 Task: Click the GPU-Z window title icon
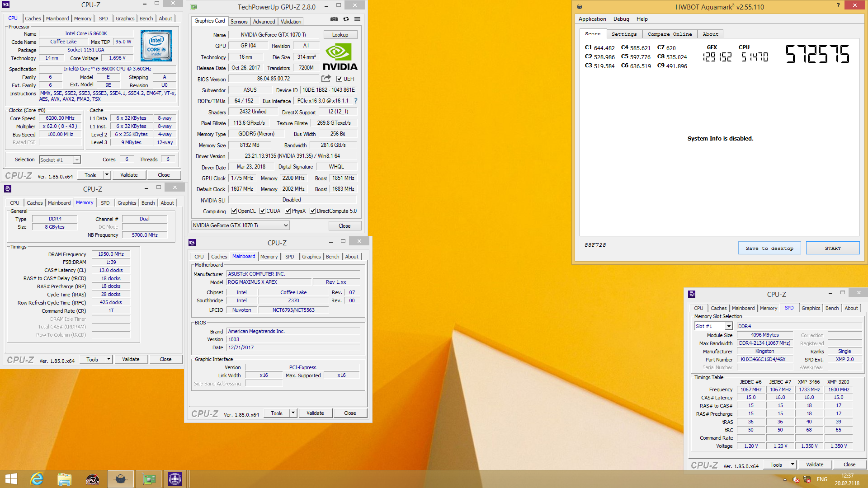tap(194, 7)
